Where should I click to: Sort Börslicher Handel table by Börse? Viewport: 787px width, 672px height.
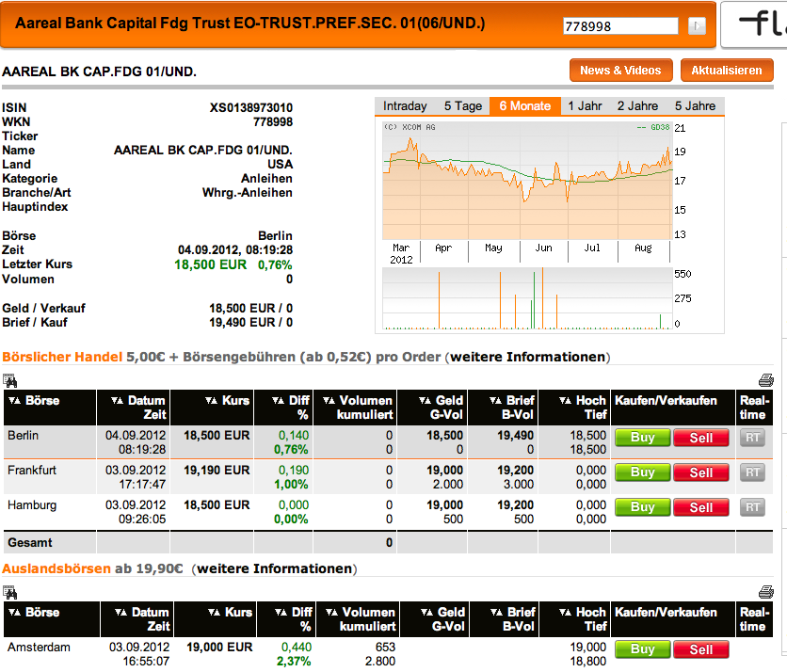point(34,401)
